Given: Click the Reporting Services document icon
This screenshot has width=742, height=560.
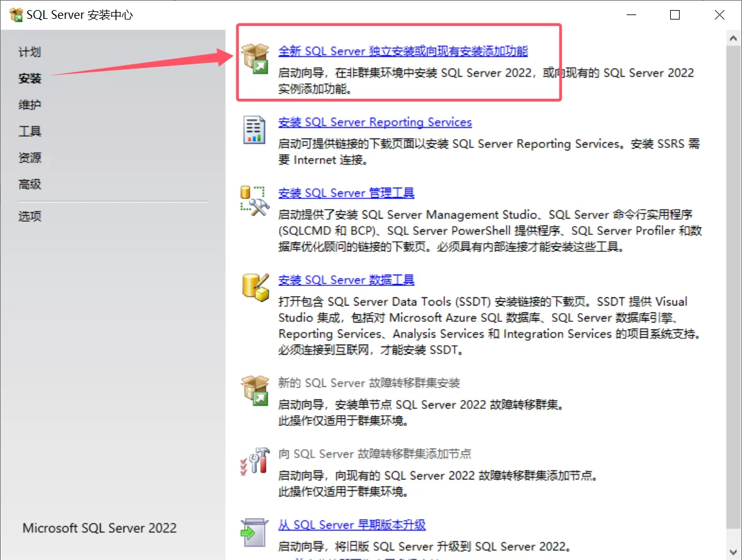Looking at the screenshot, I should click(254, 126).
